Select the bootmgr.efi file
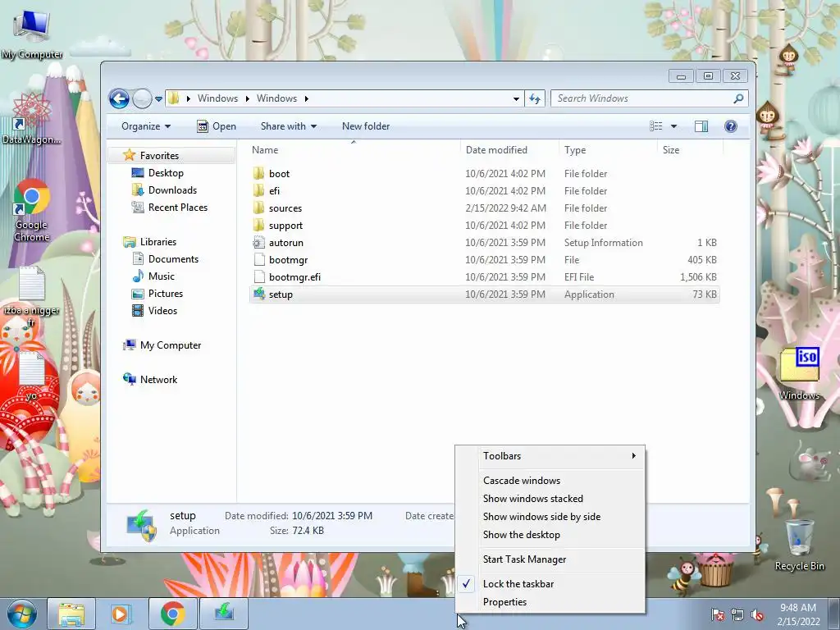 [294, 277]
